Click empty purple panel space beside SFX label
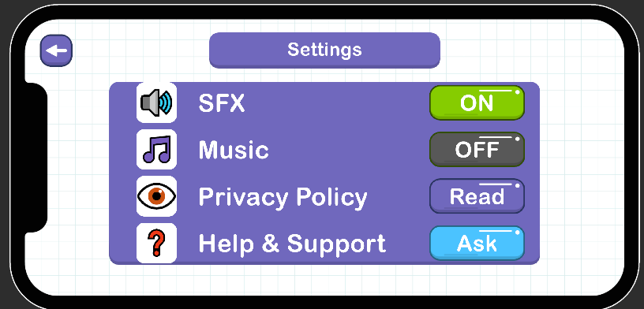The width and height of the screenshot is (644, 309). [x=337, y=103]
